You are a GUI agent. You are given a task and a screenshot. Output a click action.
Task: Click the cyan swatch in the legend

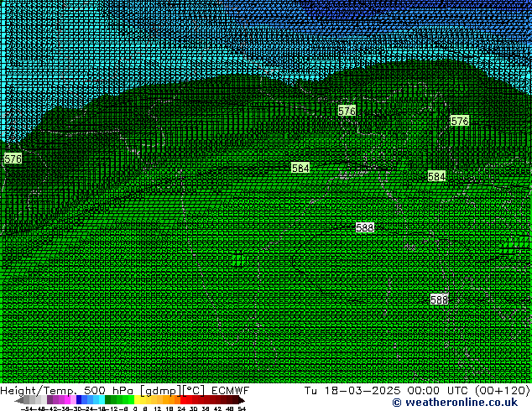click(102, 399)
